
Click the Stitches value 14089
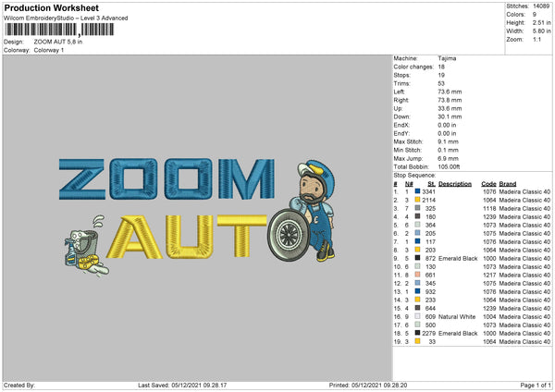[541, 6]
